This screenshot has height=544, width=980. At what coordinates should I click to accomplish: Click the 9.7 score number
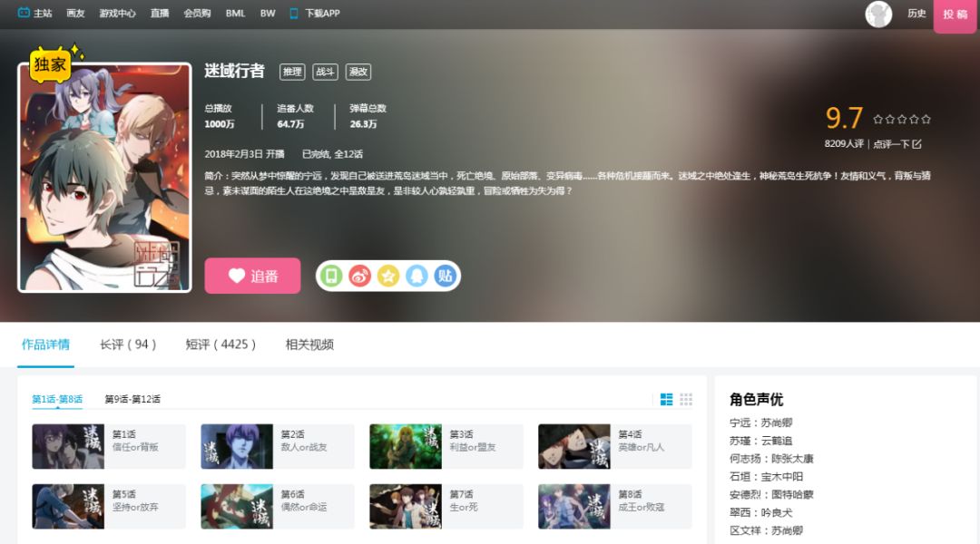tap(844, 118)
